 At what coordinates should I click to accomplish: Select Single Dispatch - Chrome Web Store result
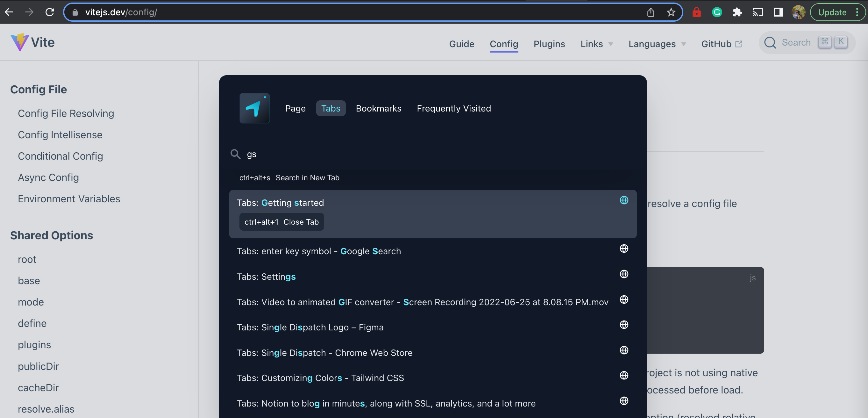(433, 353)
